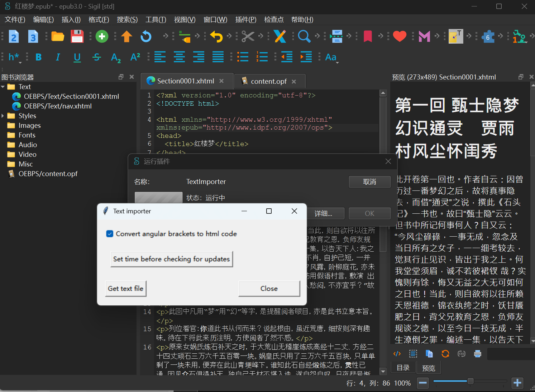Close the 图书浏览器 panel
This screenshot has height=392, width=535.
[132, 77]
